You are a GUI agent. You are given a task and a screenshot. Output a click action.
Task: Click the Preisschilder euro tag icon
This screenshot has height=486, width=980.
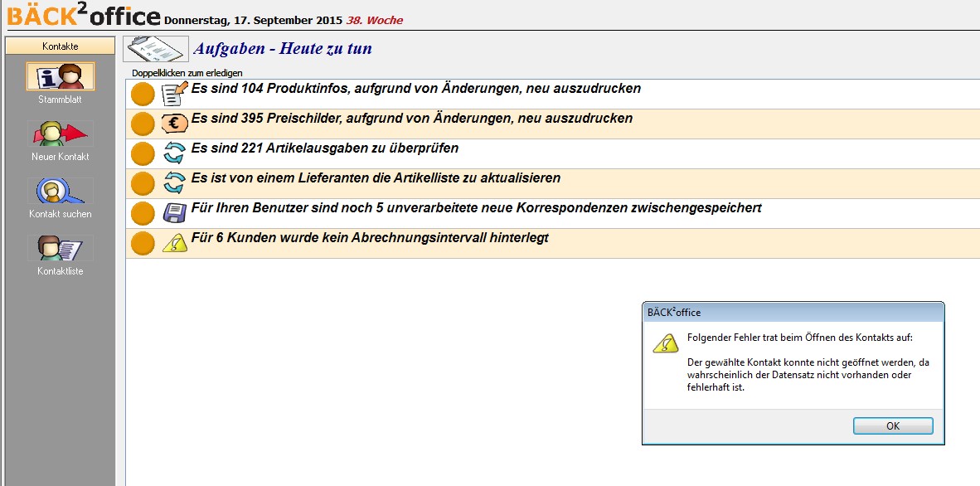(175, 124)
